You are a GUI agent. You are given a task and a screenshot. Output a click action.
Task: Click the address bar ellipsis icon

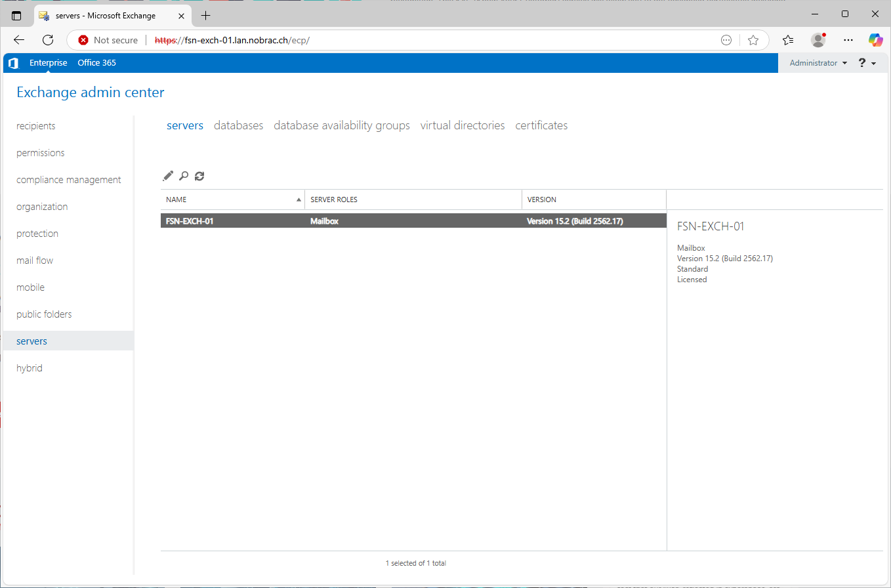click(726, 40)
